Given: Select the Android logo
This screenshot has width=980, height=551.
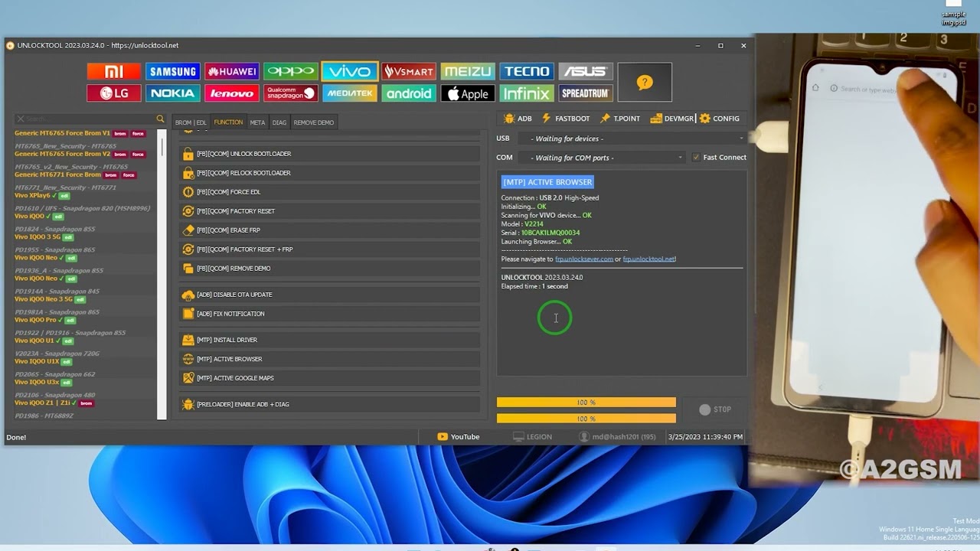Looking at the screenshot, I should [x=409, y=93].
